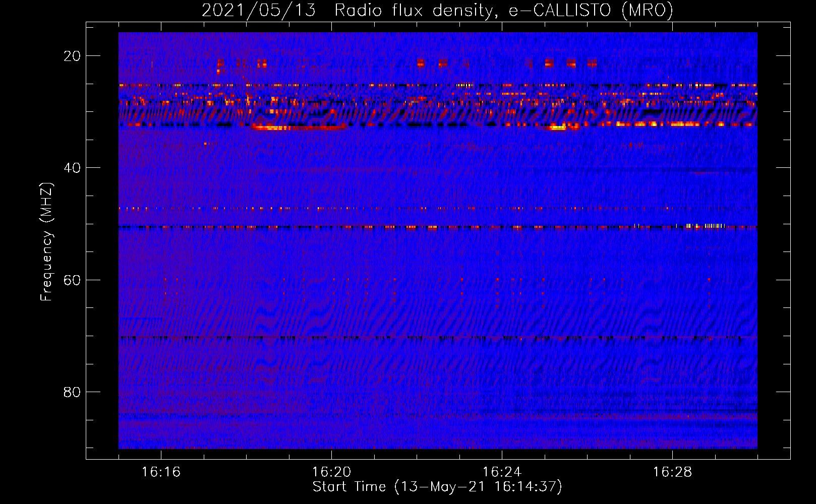
Task: Click the long red-yellow emission streak spanning 16:18–16:20 near 33 MHz
Action: coord(299,127)
